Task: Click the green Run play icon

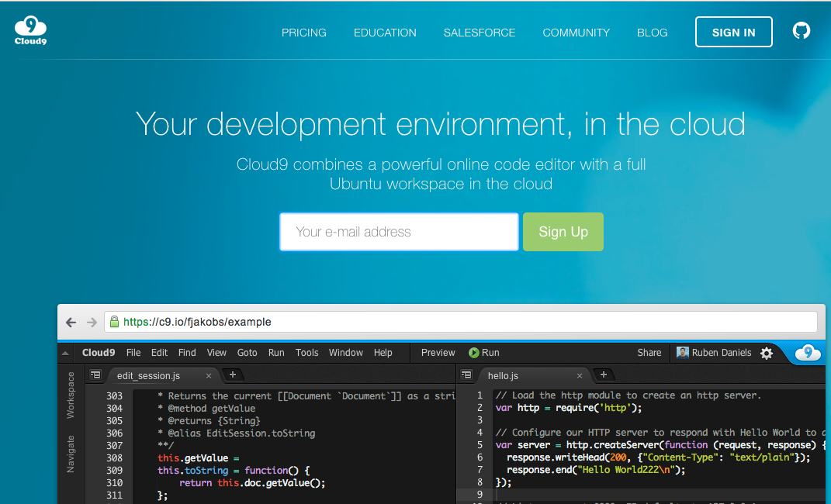Action: 474,353
